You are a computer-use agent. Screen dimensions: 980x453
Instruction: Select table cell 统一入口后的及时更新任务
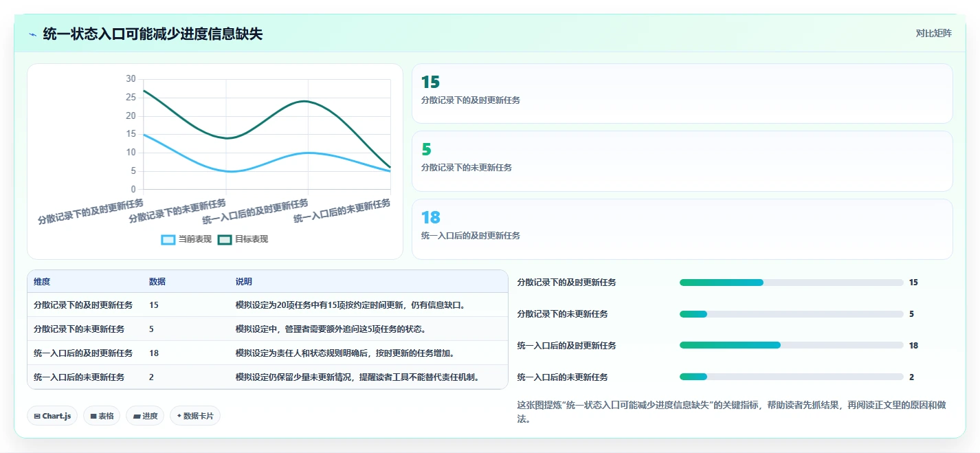(x=83, y=353)
